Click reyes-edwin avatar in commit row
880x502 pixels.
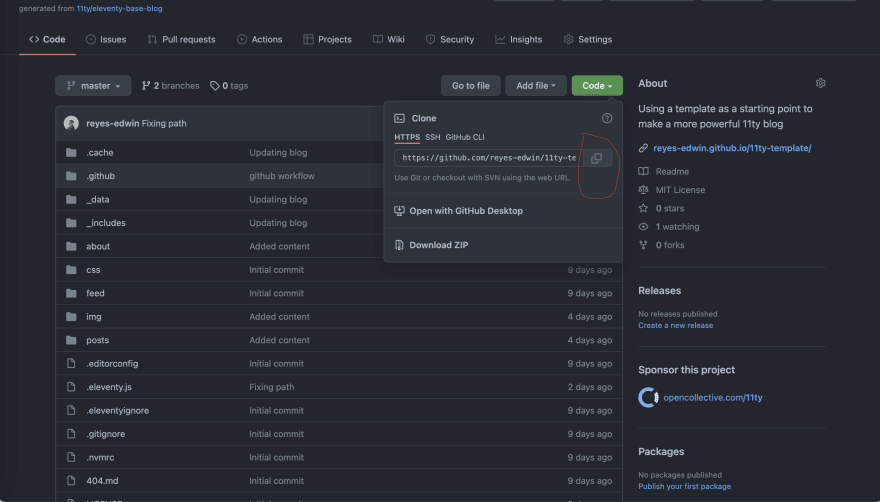pos(71,123)
